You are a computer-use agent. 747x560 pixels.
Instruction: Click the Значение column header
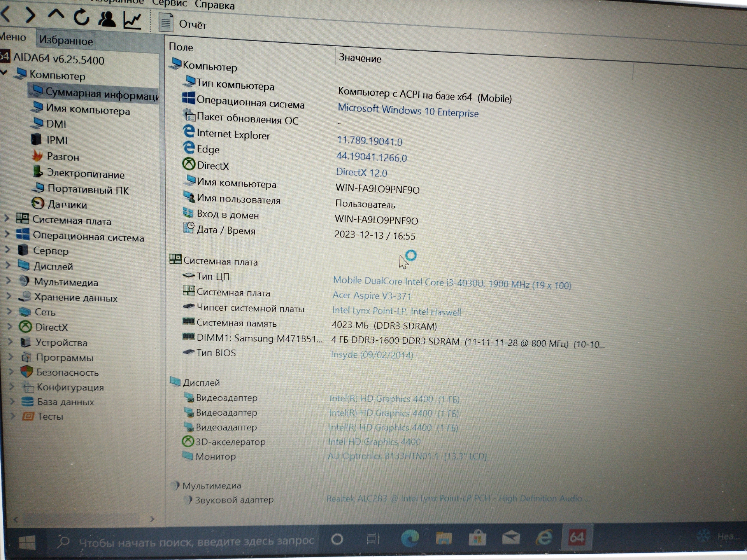[x=360, y=58]
